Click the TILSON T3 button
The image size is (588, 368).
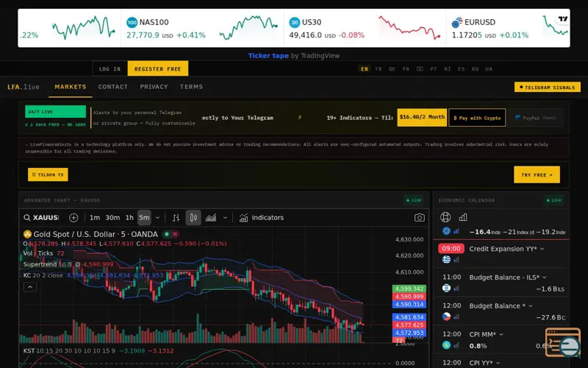[x=48, y=174]
